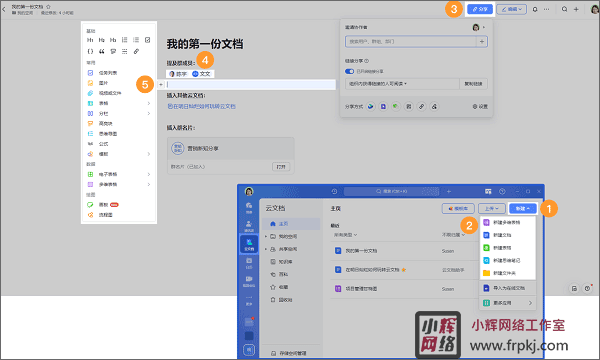Select 主页 in the cloud docs sidebar
The height and width of the screenshot is (360, 600).
291,224
